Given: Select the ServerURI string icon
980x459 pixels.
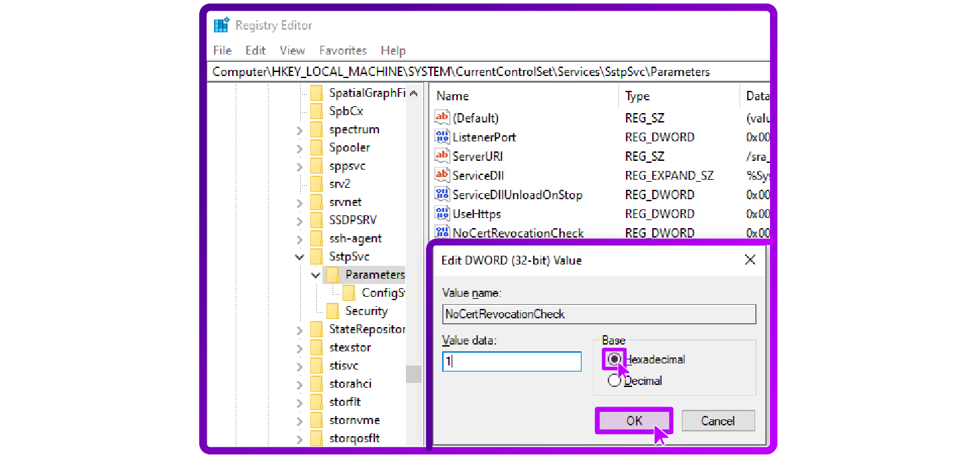Looking at the screenshot, I should pyautogui.click(x=442, y=155).
